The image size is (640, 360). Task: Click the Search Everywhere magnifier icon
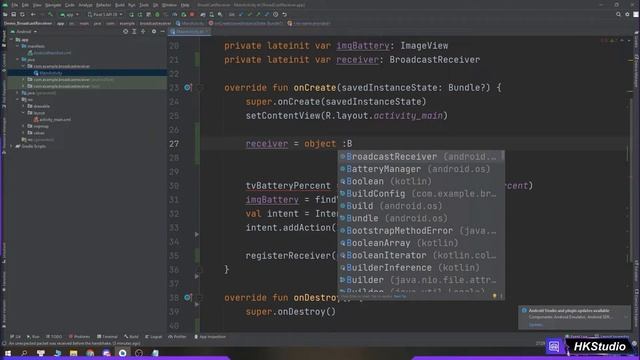[618, 14]
